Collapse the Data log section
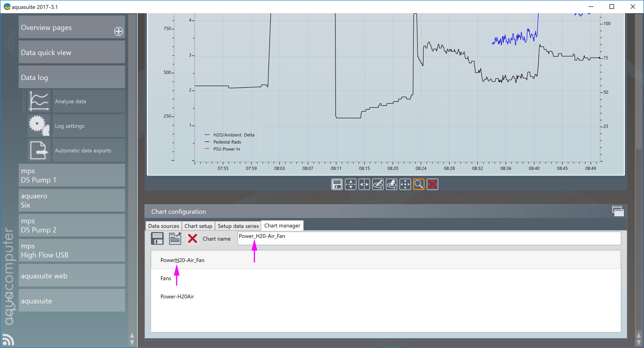 coord(72,77)
